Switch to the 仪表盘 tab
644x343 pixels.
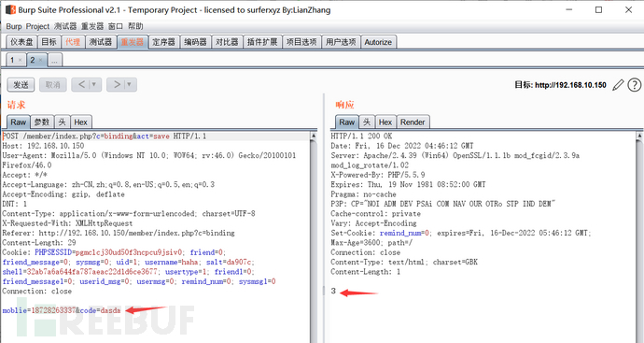tap(21, 42)
